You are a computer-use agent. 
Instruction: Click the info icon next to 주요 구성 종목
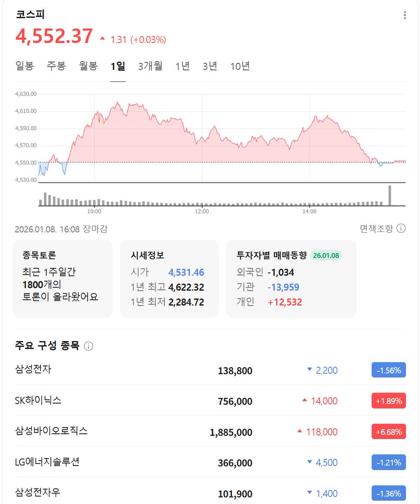89,346
